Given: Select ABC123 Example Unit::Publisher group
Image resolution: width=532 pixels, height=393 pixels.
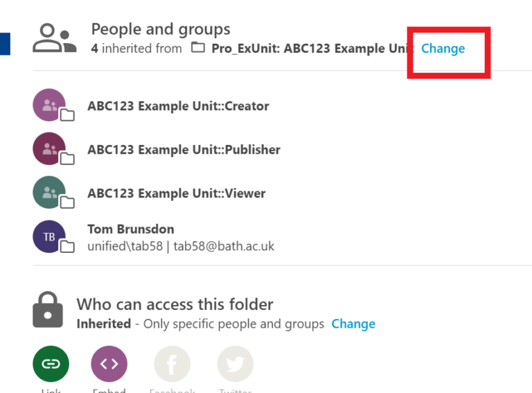Looking at the screenshot, I should click(184, 150).
